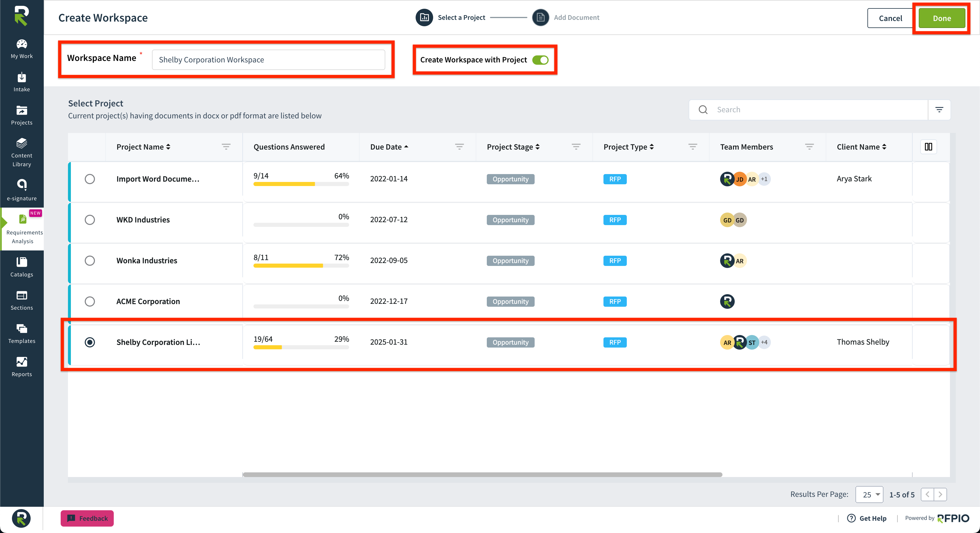Click the Wonka Industries project name
The height and width of the screenshot is (533, 980).
click(147, 261)
